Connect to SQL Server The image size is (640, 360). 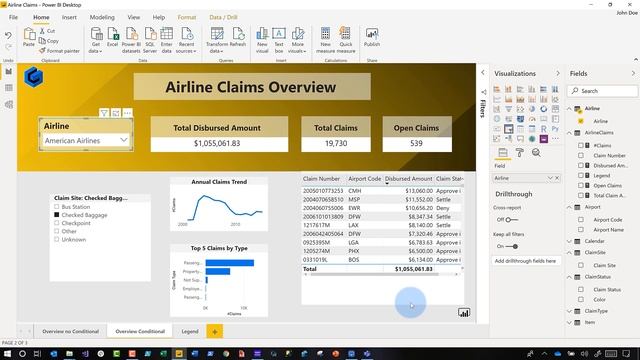coord(150,40)
